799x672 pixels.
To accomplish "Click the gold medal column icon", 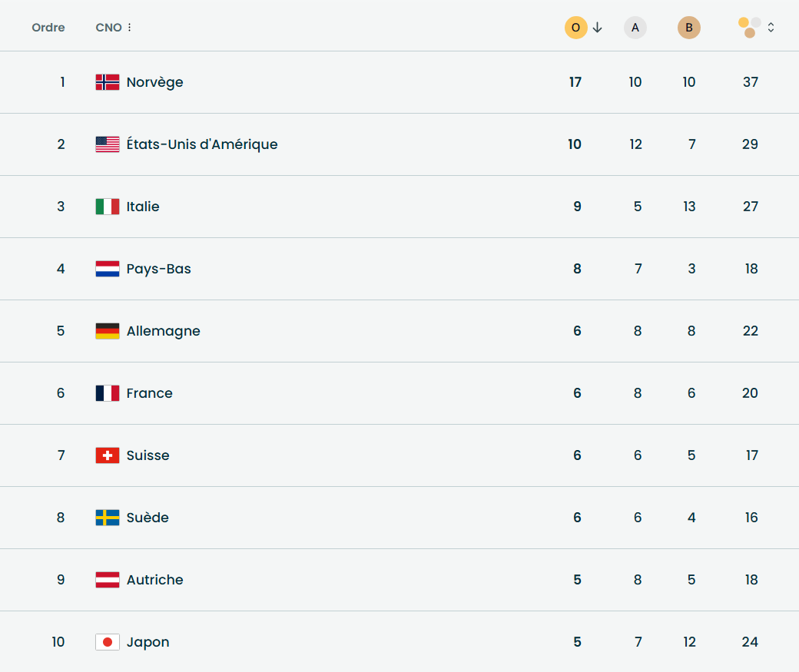I will (x=575, y=28).
